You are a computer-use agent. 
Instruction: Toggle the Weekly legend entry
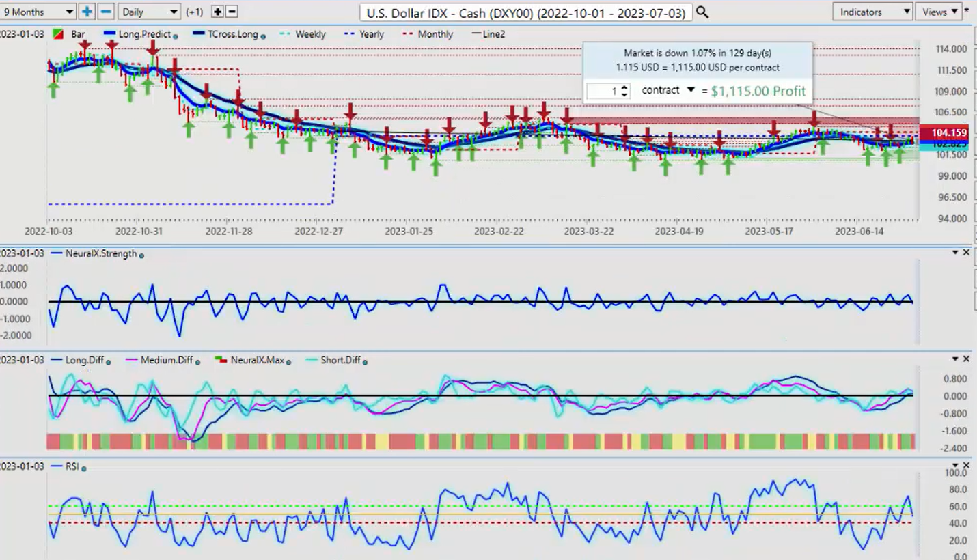(310, 34)
